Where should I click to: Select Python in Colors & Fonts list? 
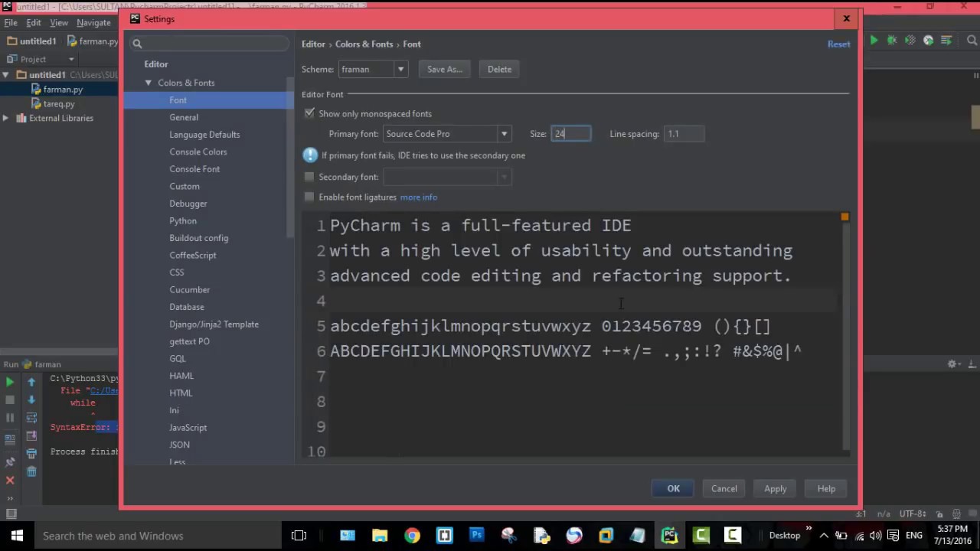click(x=183, y=220)
